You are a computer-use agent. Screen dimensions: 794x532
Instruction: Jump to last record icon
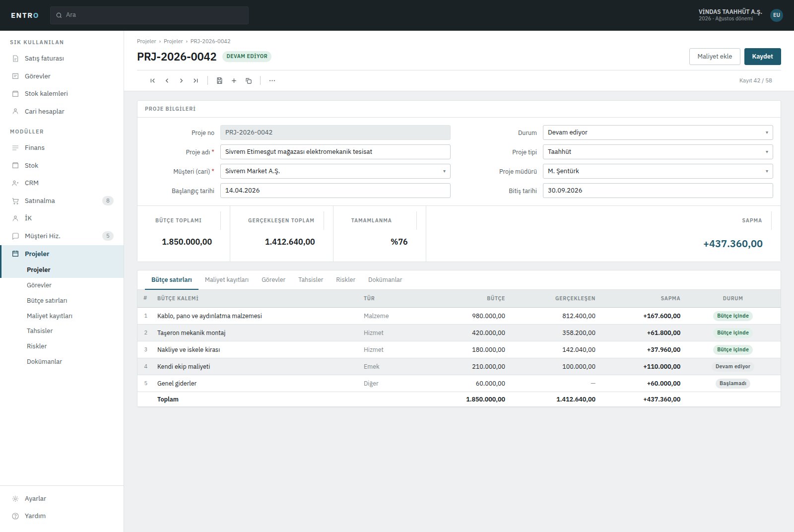point(196,81)
